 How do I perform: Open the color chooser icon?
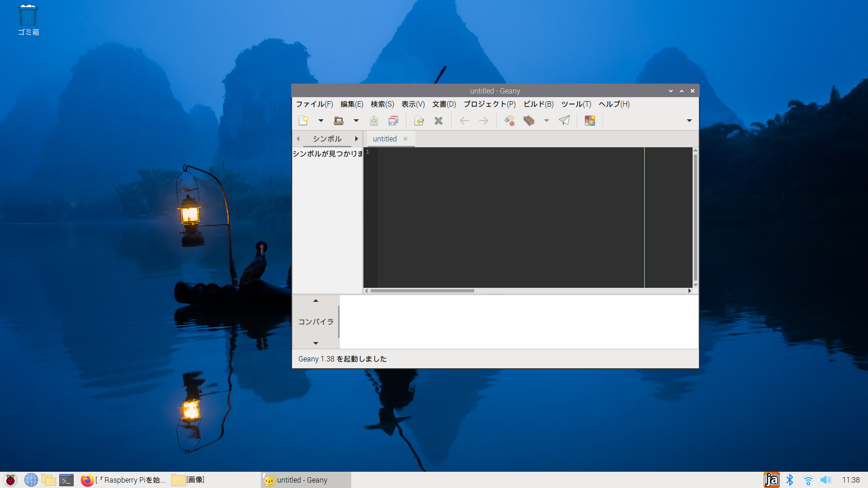(x=590, y=121)
